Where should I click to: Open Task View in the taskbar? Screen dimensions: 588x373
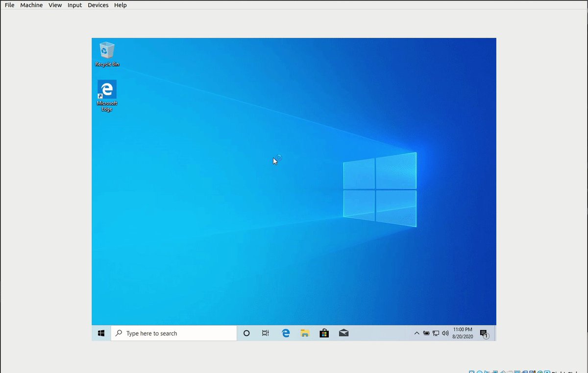pyautogui.click(x=265, y=333)
